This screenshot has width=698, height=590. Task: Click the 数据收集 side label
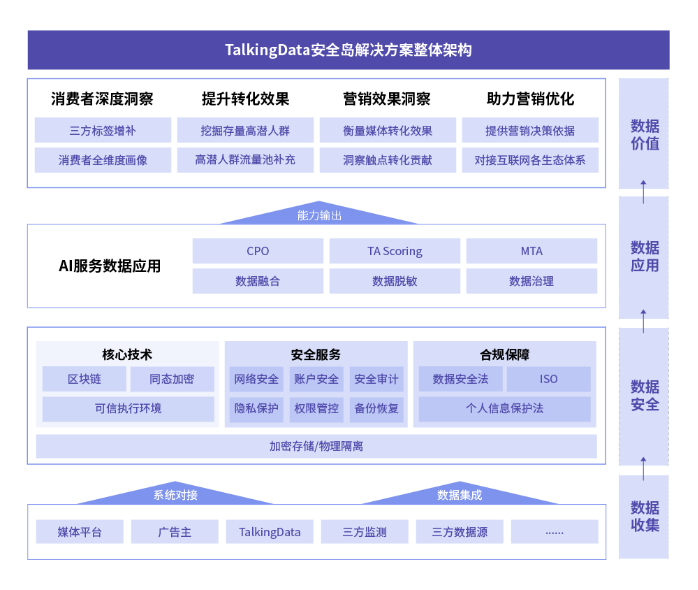coord(644,517)
